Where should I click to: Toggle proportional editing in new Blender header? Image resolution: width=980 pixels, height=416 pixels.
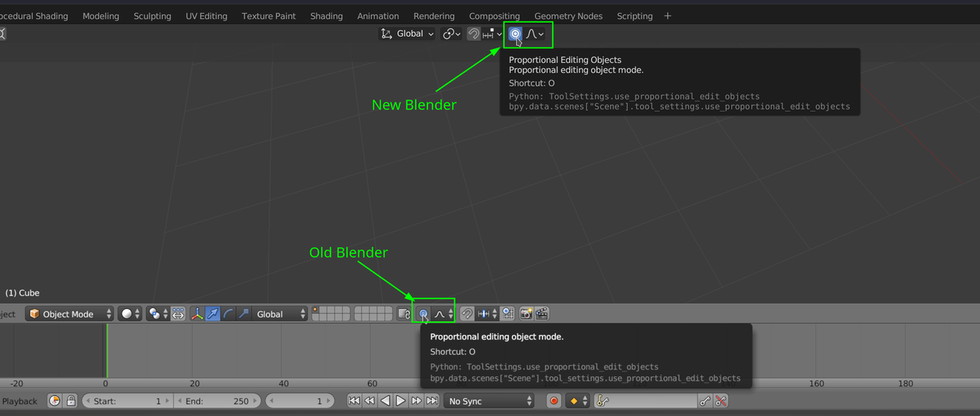click(515, 34)
